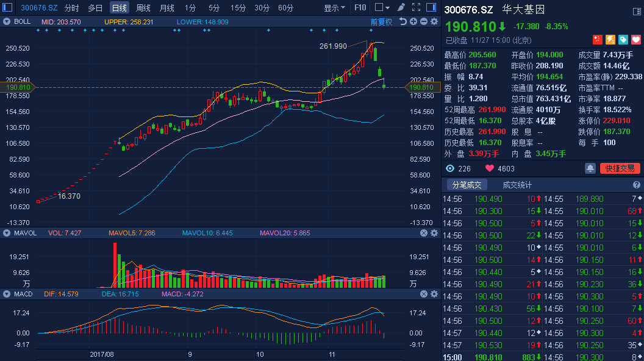Click the 涨停价 229.010 value

pyautogui.click(x=617, y=121)
